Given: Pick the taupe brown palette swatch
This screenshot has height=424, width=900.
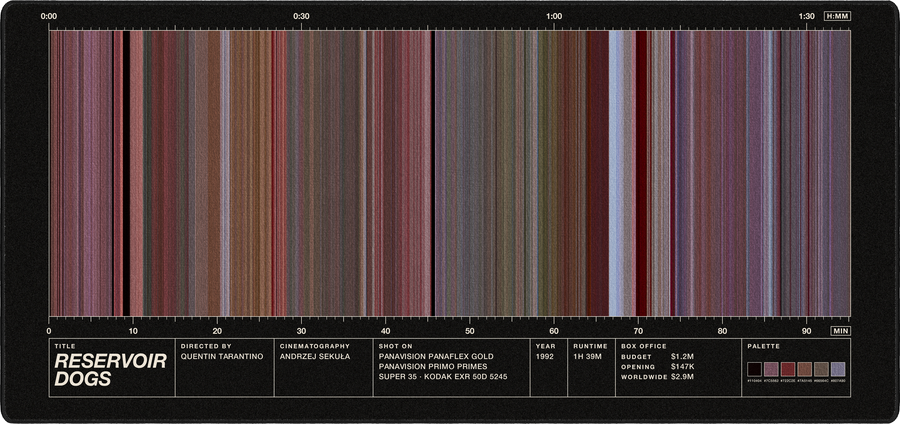Looking at the screenshot, I should point(821,369).
